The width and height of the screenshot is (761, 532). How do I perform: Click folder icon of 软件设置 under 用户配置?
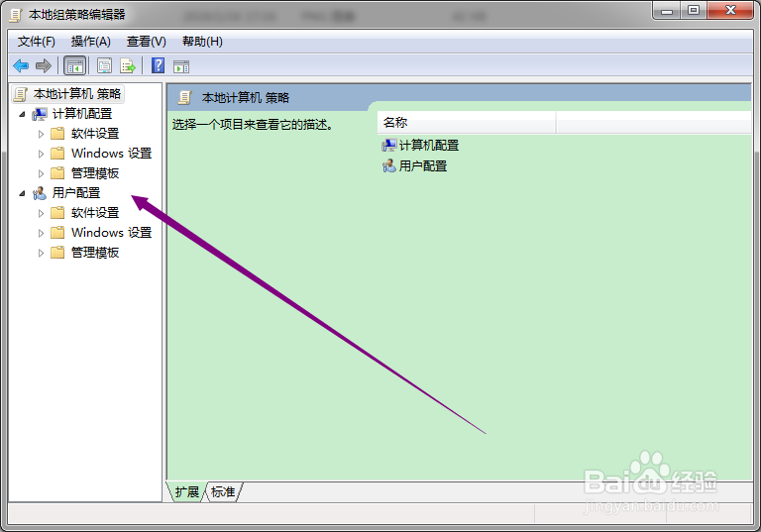click(57, 213)
